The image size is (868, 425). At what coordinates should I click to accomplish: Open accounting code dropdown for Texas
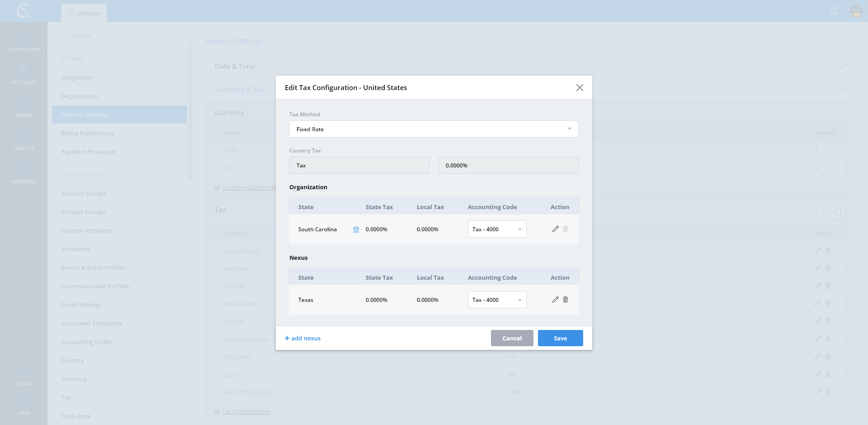pyautogui.click(x=497, y=300)
